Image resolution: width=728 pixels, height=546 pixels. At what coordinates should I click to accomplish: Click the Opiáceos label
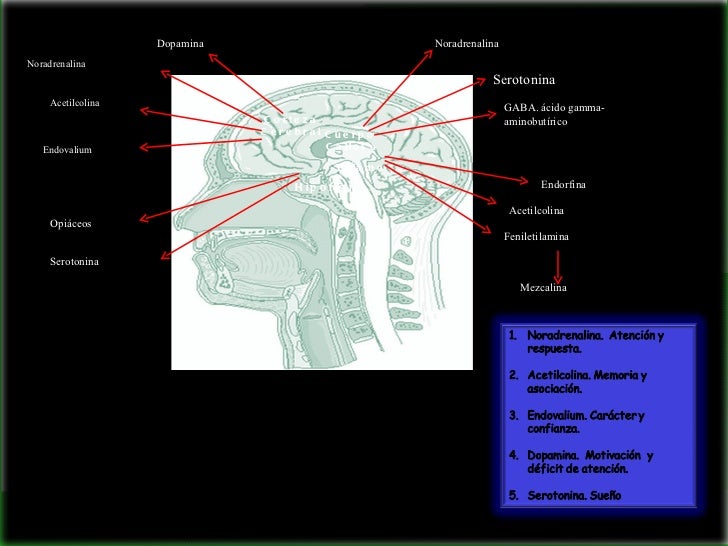[x=71, y=223]
